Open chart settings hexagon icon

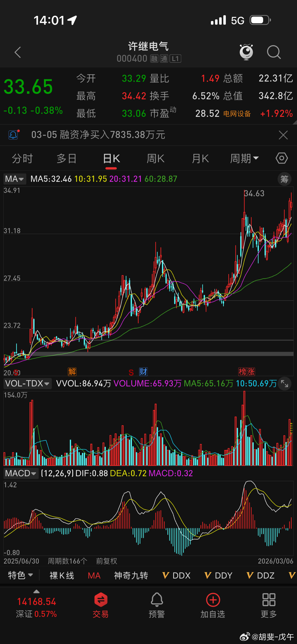pyautogui.click(x=282, y=158)
